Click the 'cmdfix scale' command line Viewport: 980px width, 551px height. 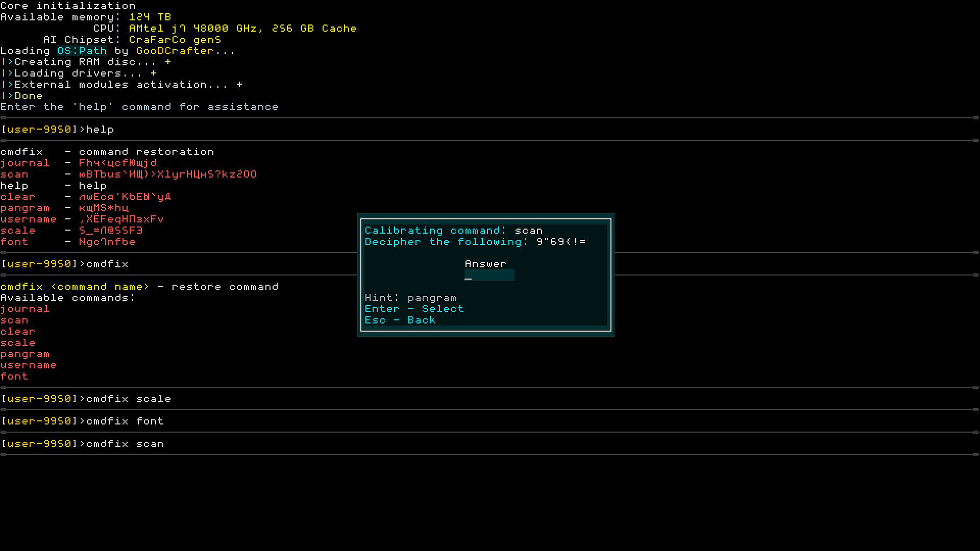coord(129,399)
